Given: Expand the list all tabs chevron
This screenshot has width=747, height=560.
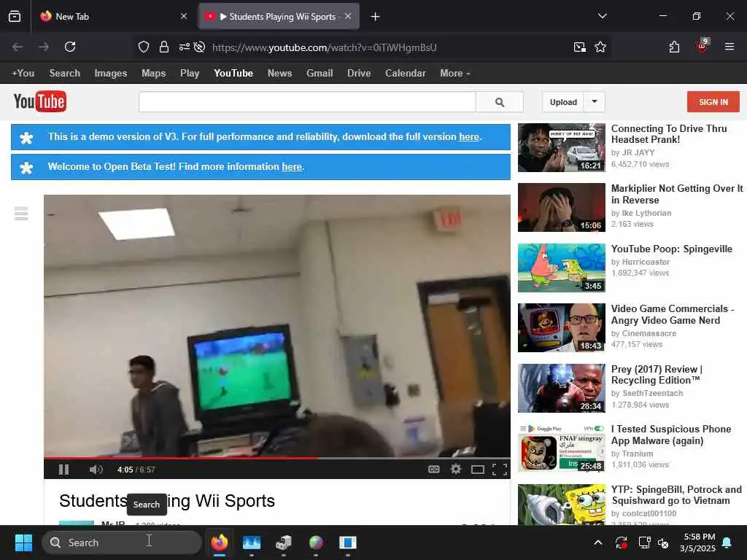Looking at the screenshot, I should [x=602, y=16].
